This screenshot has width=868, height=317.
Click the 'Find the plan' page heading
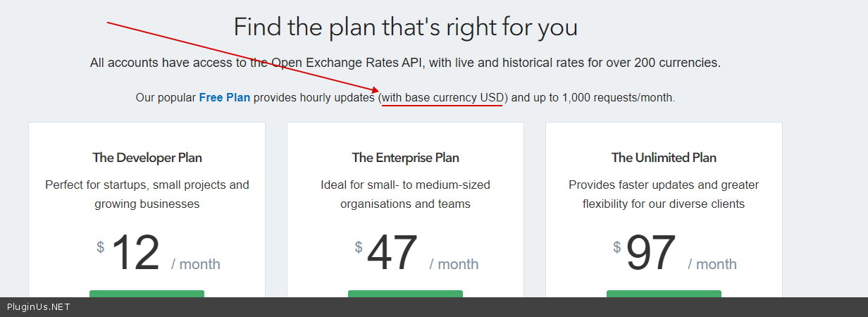pyautogui.click(x=405, y=27)
